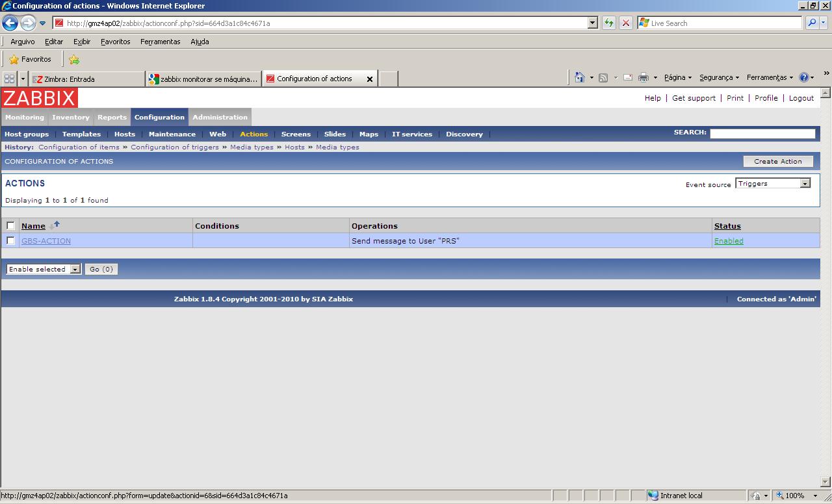Click the page scrollbar up arrow
Image resolution: width=832 pixels, height=504 pixels.
825,93
